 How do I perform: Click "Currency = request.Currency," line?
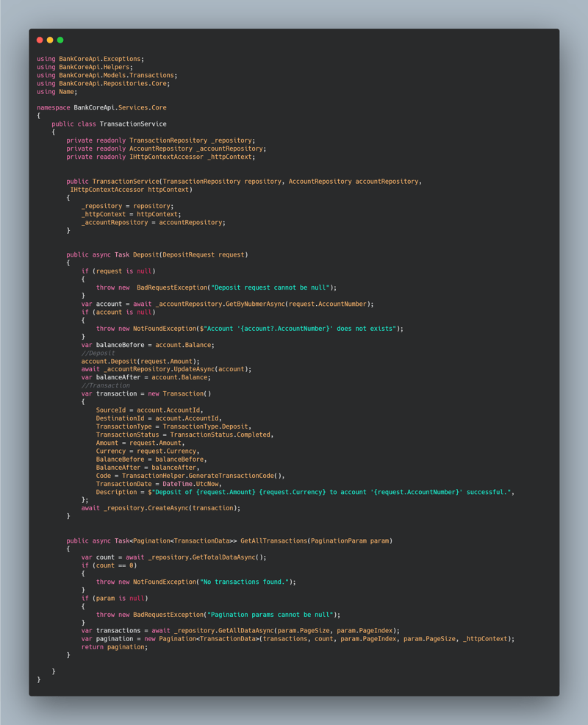click(148, 451)
